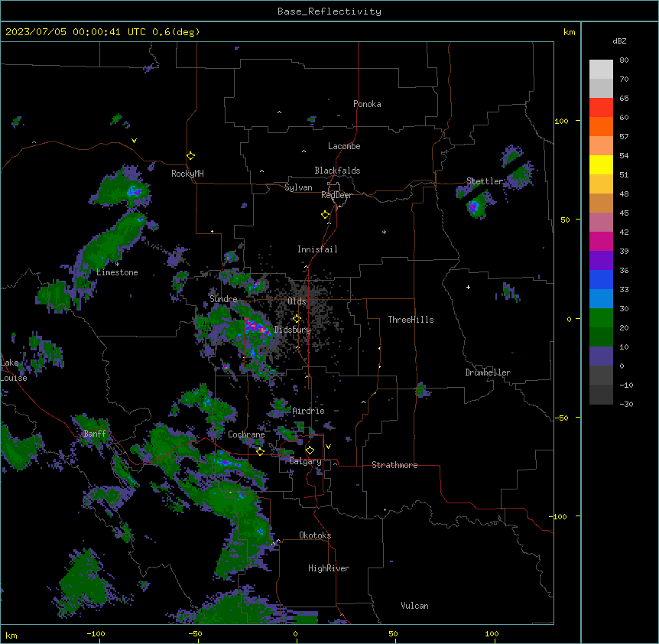The height and width of the screenshot is (644, 659).
Task: Select the green 30 dBZ legend swatch
Action: tap(601, 318)
